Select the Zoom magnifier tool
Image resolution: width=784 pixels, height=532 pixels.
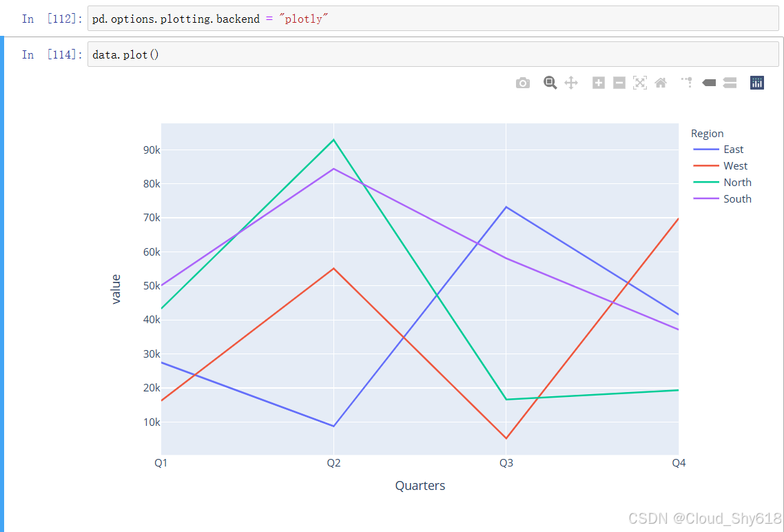[550, 83]
